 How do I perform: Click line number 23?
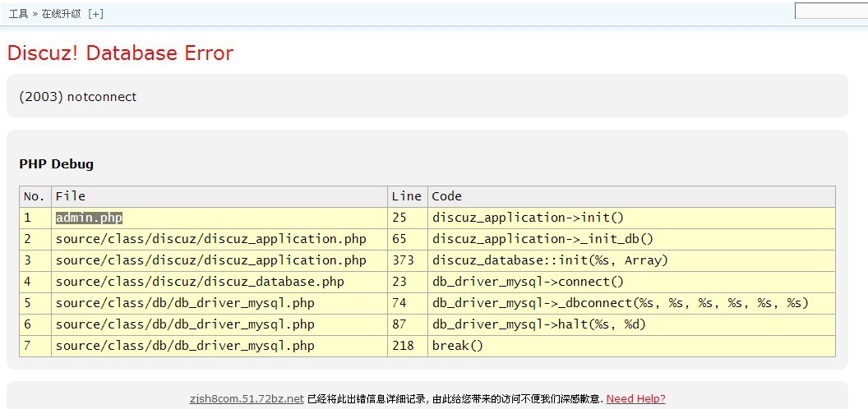pyautogui.click(x=399, y=283)
